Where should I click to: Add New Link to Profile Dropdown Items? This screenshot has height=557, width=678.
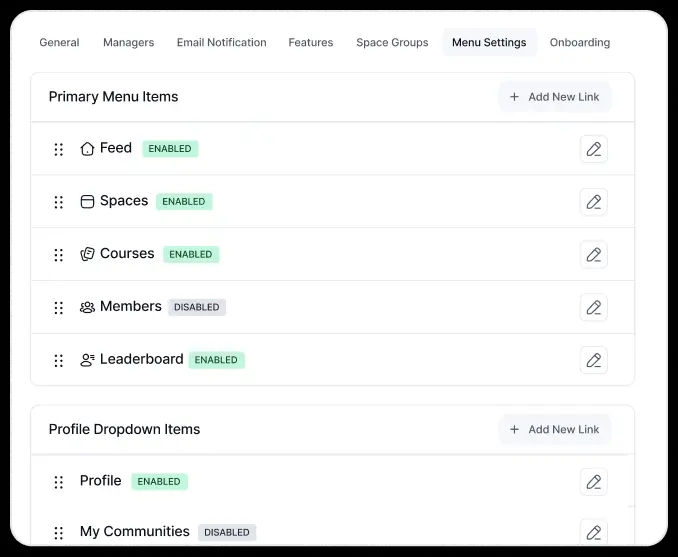pos(555,429)
